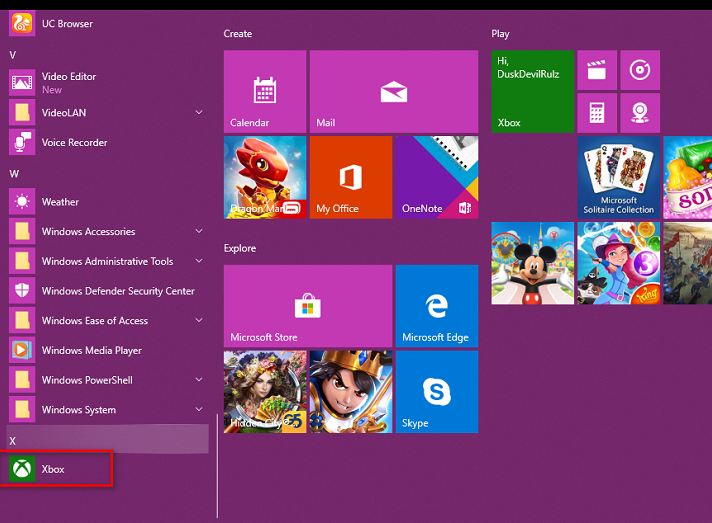This screenshot has height=523, width=712.
Task: Click the Windows System folder icon
Action: coord(22,410)
